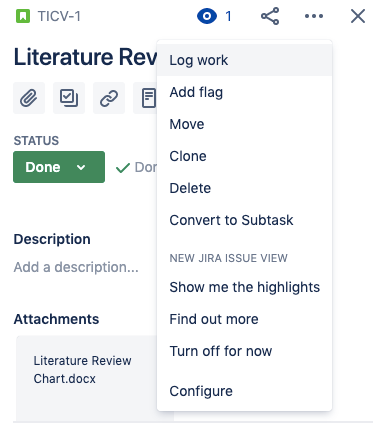Open the Done status dropdown
This screenshot has height=428, width=373.
pos(59,167)
